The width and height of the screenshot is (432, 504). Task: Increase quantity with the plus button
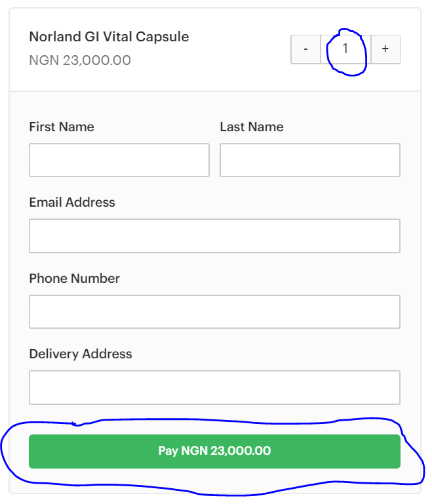pos(385,49)
